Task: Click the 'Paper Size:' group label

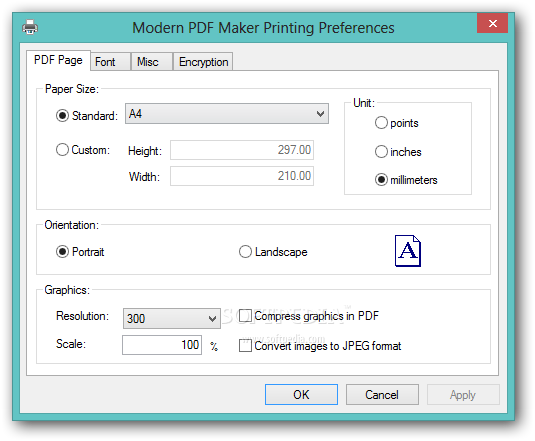Action: [x=72, y=89]
